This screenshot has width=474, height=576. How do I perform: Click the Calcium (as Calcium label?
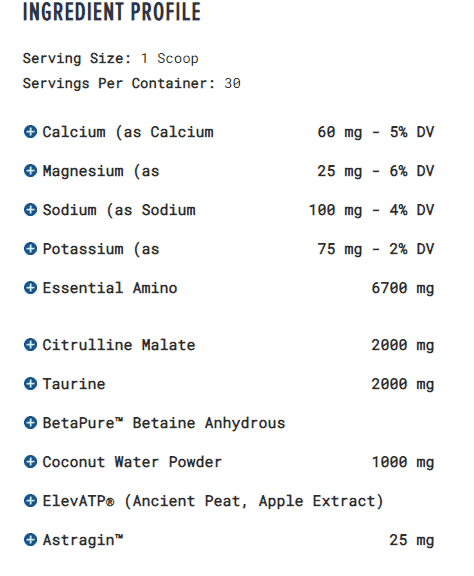[128, 132]
